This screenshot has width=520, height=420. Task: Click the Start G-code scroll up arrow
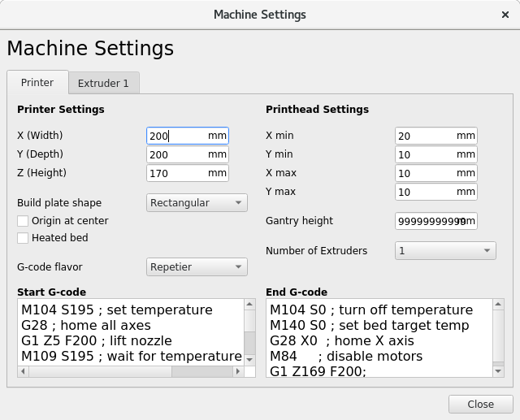249,304
